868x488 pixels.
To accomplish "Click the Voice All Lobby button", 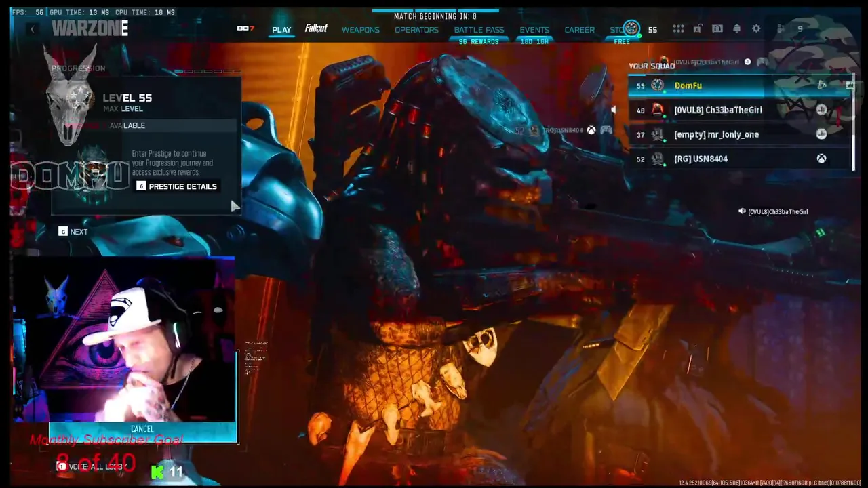I will [92, 466].
